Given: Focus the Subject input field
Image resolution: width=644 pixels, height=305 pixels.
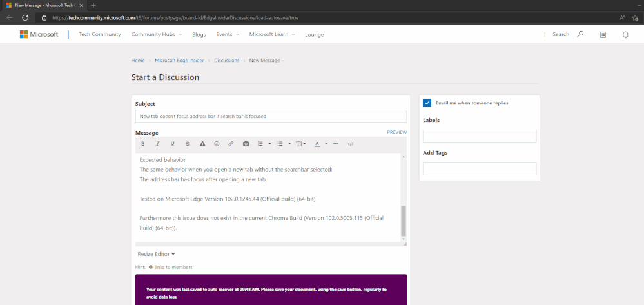Looking at the screenshot, I should coord(271,116).
